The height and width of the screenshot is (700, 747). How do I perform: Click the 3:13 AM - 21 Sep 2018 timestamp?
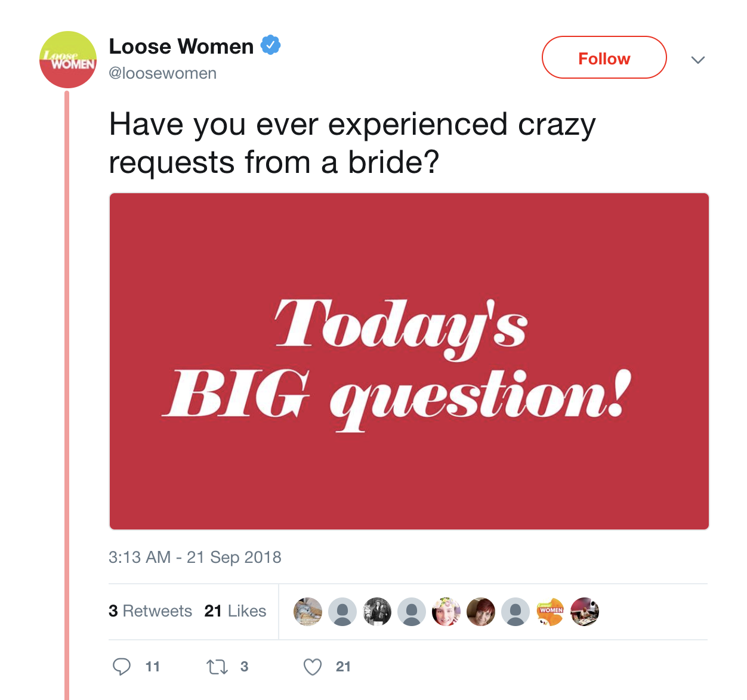coord(195,557)
